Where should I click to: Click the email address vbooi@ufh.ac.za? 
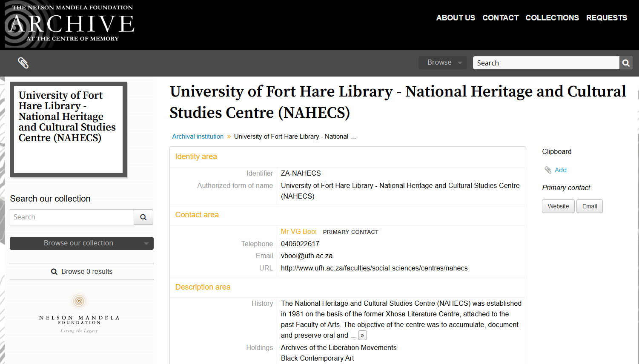tap(307, 256)
